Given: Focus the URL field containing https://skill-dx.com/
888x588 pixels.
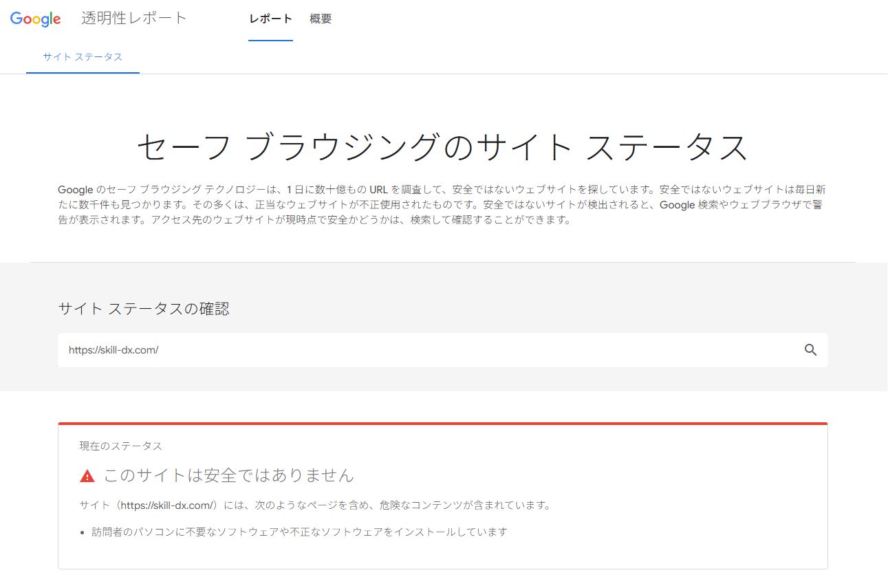Looking at the screenshot, I should (x=426, y=350).
